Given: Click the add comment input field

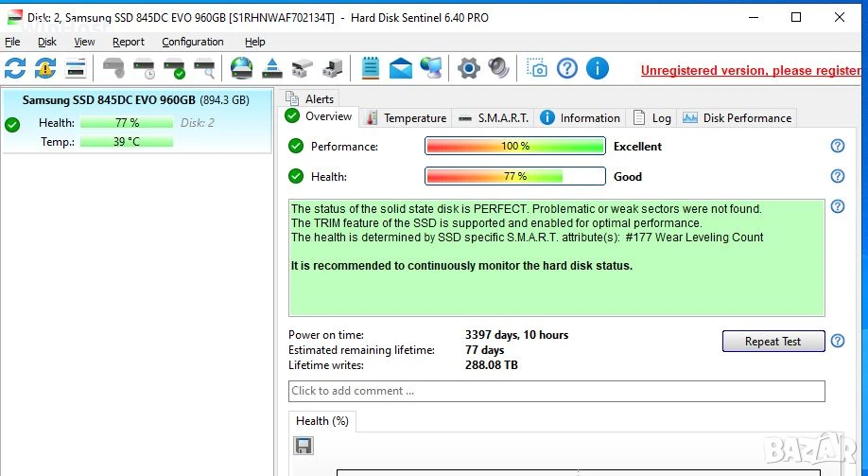Looking at the screenshot, I should (x=556, y=391).
